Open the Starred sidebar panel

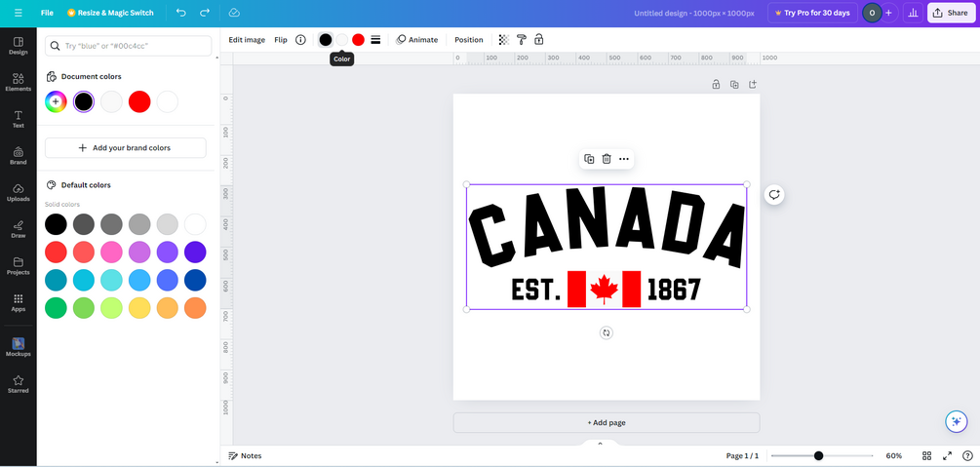click(19, 384)
